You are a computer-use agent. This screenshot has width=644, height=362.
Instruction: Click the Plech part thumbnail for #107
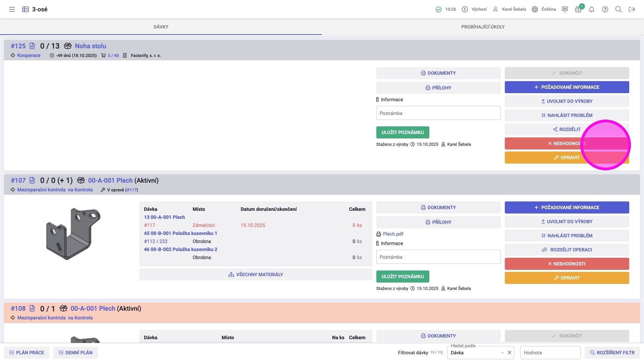tap(73, 234)
